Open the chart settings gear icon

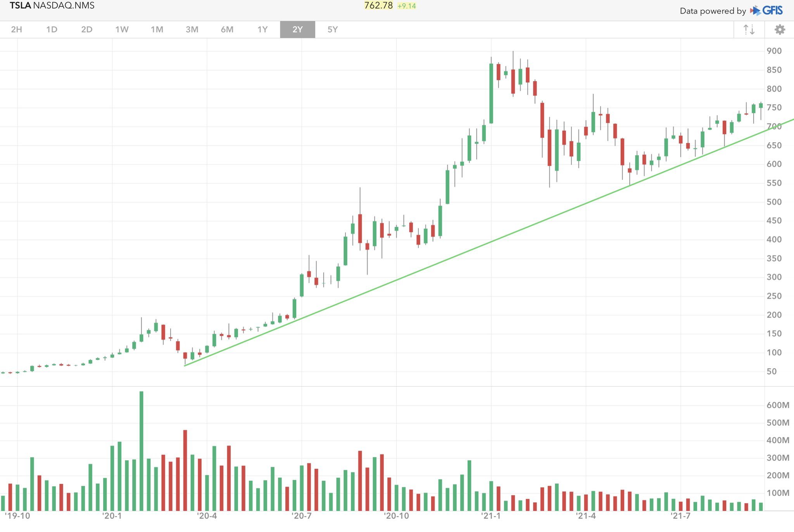(x=780, y=30)
